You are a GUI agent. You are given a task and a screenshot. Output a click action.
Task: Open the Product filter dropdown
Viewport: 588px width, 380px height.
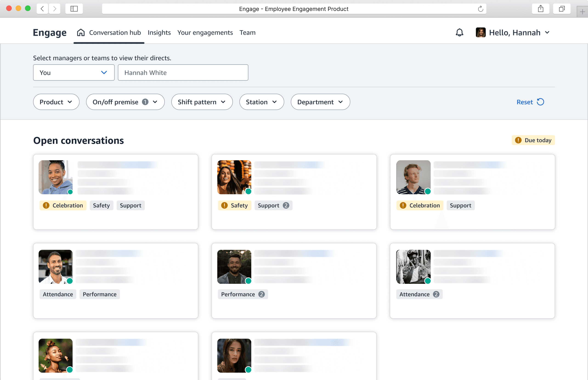56,102
